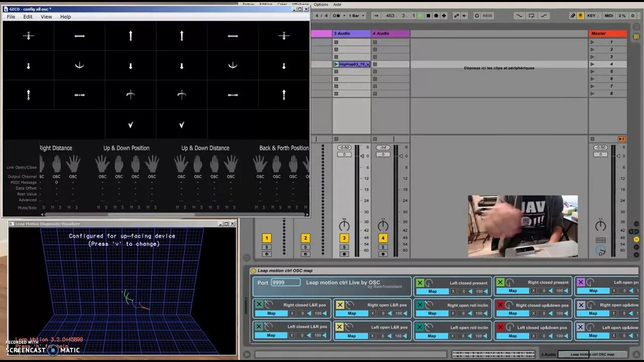This screenshot has height=362, width=644.
Task: Click the first hand icon under Back & Forth Position
Action: pos(260,163)
